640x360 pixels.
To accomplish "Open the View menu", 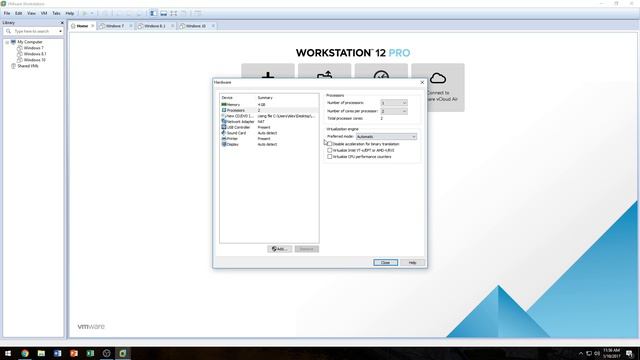I will 31,13.
